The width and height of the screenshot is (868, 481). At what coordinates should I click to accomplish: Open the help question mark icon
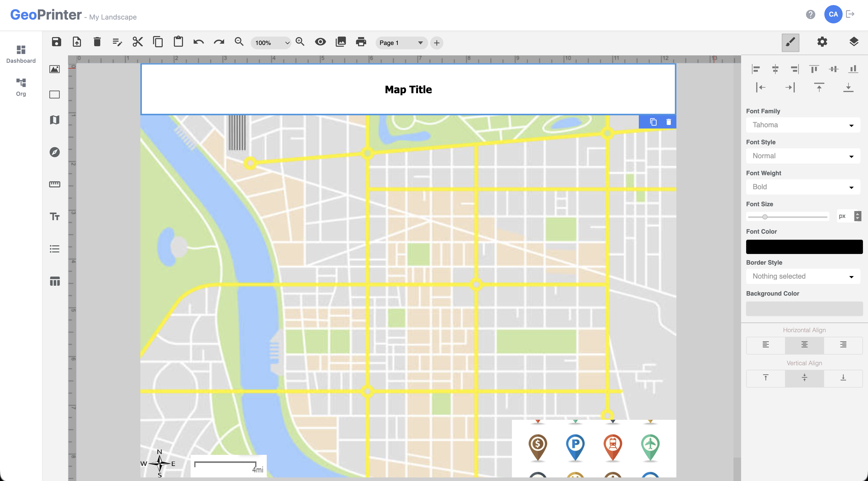click(x=810, y=14)
